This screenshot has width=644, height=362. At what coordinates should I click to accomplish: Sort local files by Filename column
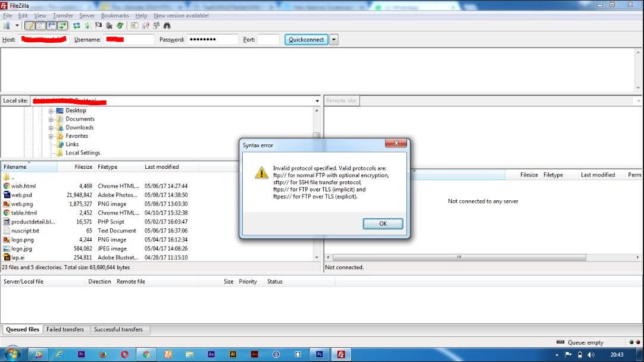coord(29,167)
